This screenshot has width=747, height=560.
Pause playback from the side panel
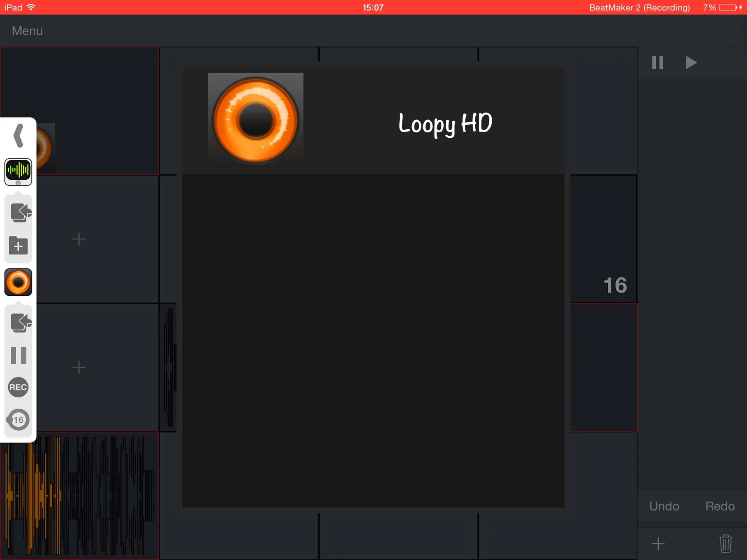coord(18,355)
